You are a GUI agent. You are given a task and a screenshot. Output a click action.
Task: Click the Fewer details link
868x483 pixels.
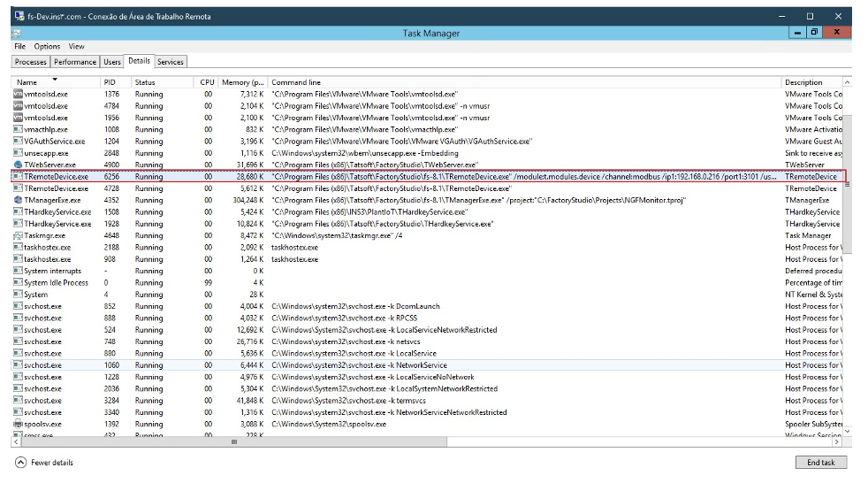[52, 463]
